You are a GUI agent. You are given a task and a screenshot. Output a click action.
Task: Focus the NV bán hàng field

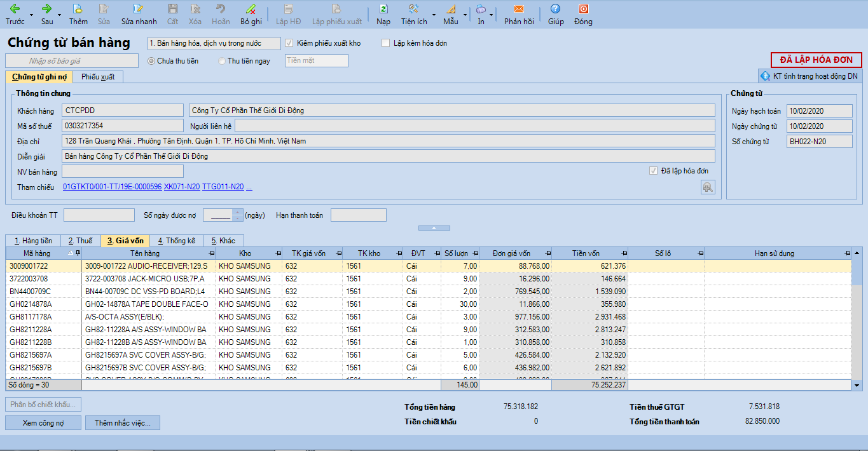click(123, 172)
